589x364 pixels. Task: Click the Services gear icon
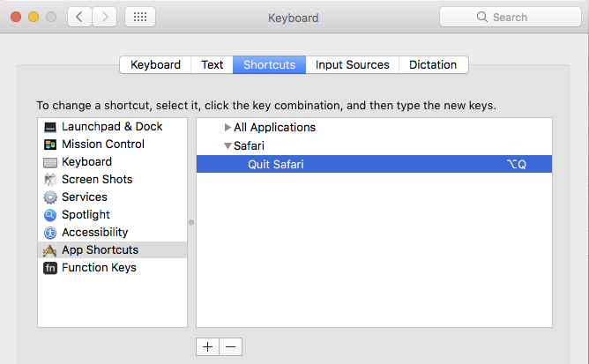[x=50, y=197]
